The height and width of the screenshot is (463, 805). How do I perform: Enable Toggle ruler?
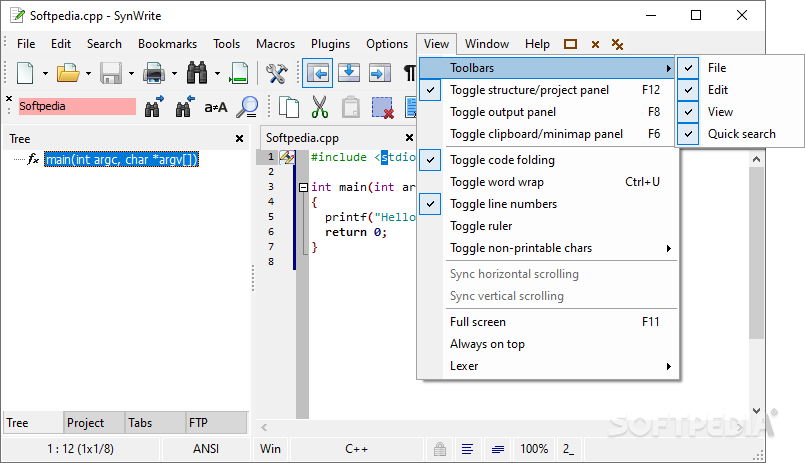click(x=547, y=226)
